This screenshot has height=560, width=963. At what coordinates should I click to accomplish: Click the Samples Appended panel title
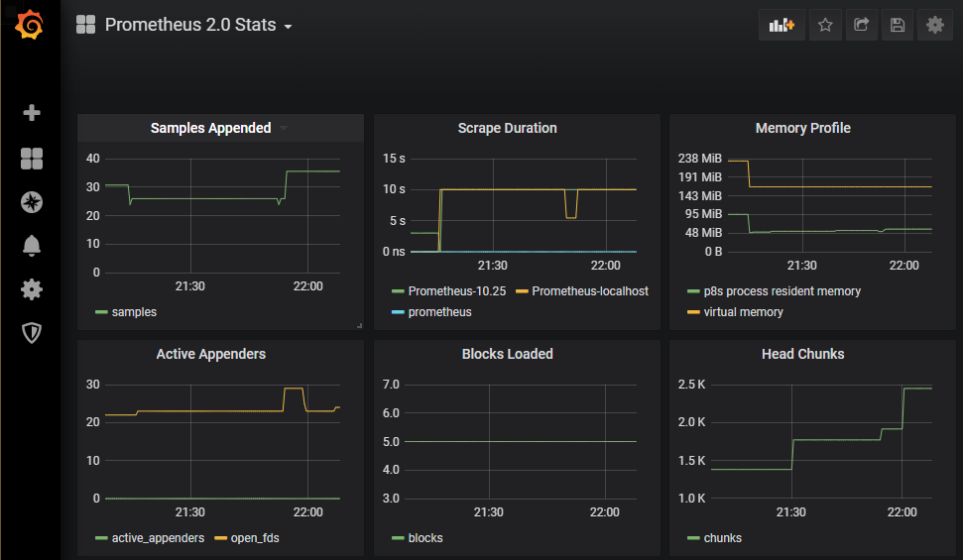[x=210, y=128]
